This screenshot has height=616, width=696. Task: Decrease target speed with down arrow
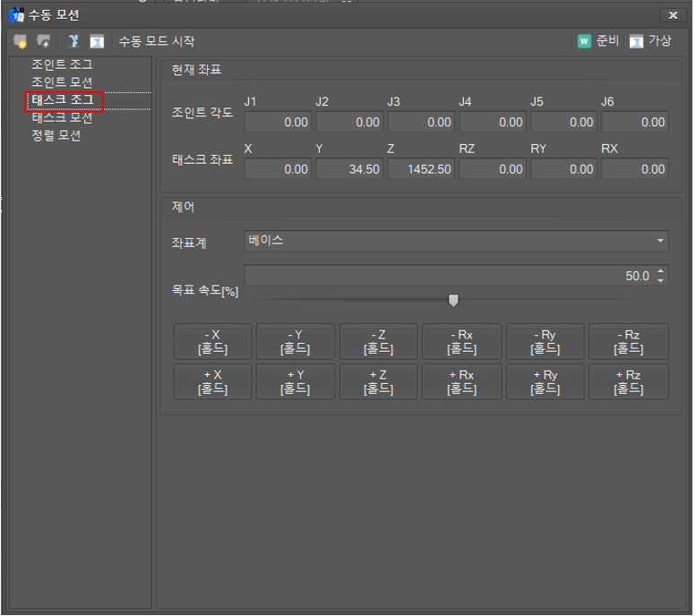[x=661, y=281]
